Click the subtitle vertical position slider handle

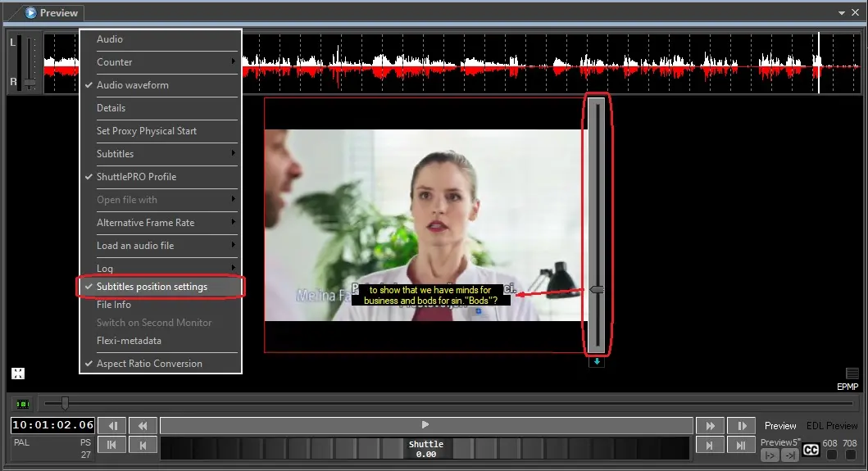pyautogui.click(x=598, y=290)
